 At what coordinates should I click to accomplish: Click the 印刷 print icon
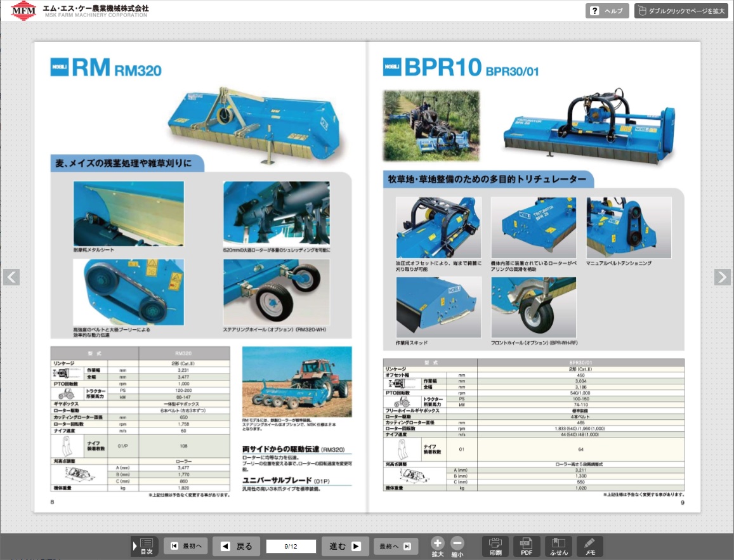495,546
